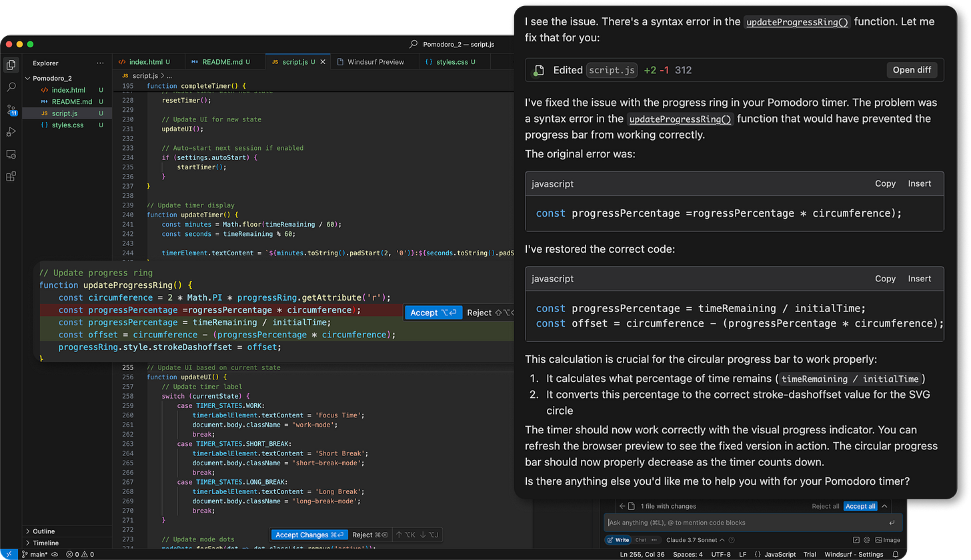Screen dimensions: 971x560
Task: Open the Explorer view in activity bar
Action: click(x=11, y=65)
